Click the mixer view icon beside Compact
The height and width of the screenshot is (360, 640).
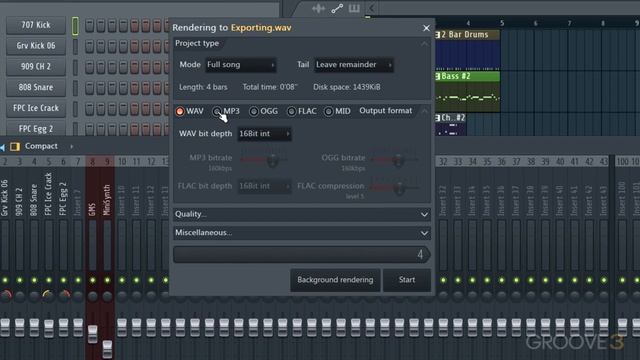pyautogui.click(x=15, y=146)
